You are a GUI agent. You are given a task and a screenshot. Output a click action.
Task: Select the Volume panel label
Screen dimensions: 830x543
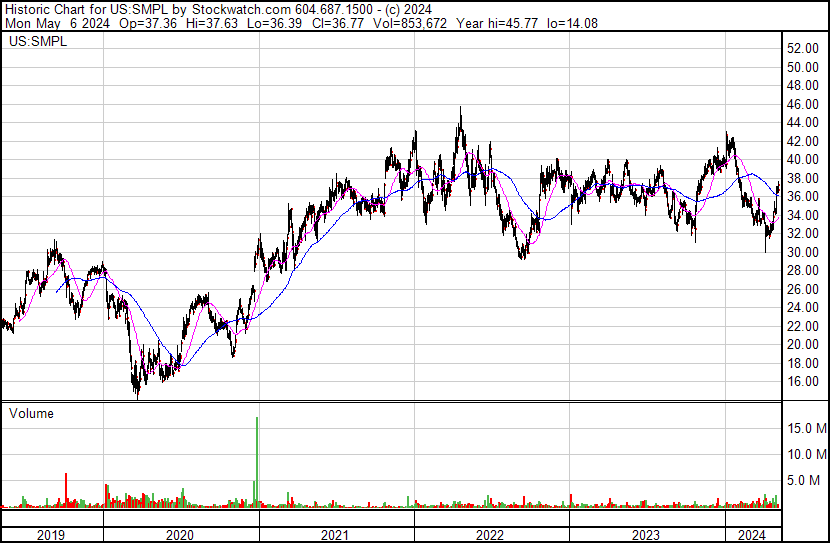pyautogui.click(x=31, y=413)
